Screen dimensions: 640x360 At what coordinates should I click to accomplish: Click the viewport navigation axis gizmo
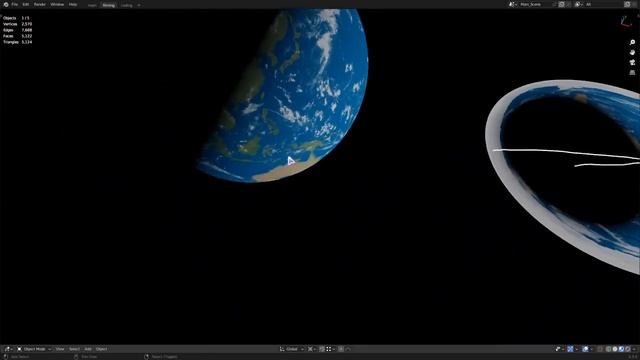tap(625, 21)
